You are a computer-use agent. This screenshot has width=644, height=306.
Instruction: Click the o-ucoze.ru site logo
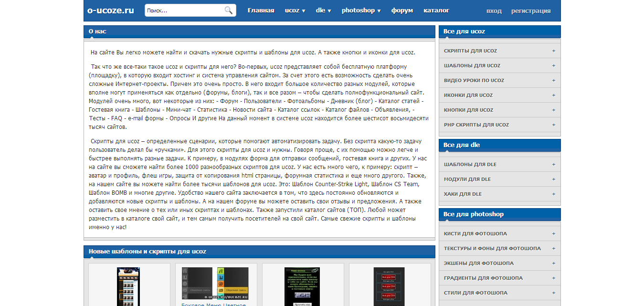point(110,11)
